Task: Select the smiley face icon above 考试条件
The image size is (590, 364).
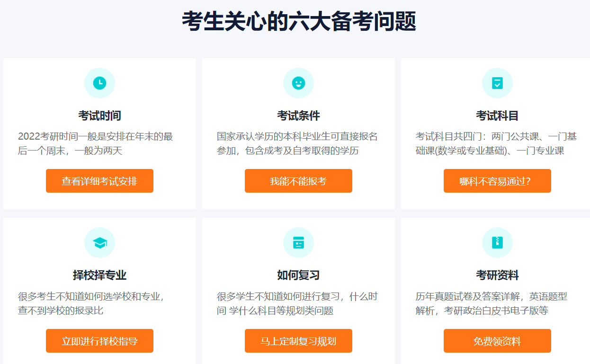Action: (298, 82)
